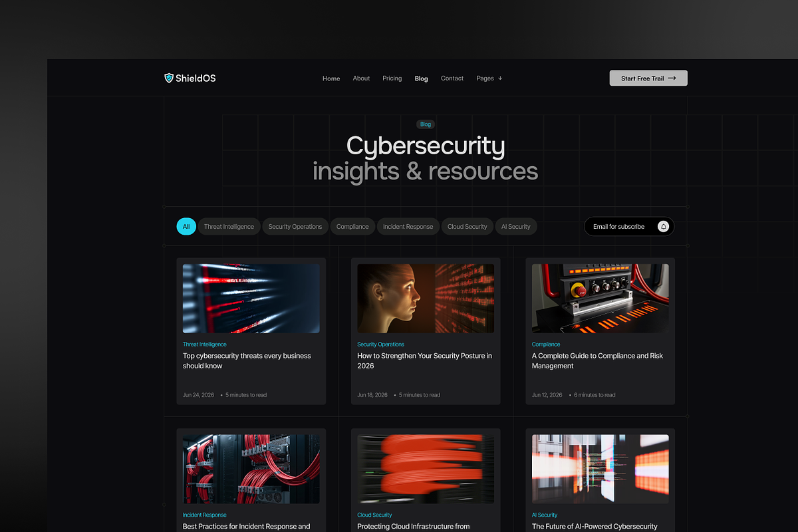Click the 'insights & resources' heading text
This screenshot has height=532, width=798.
[x=426, y=172]
